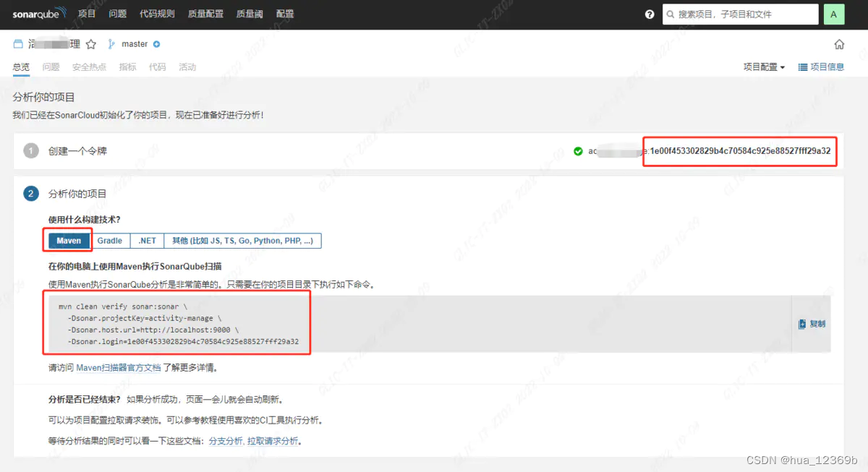Click the 分支分析 documentation link

click(x=225, y=440)
